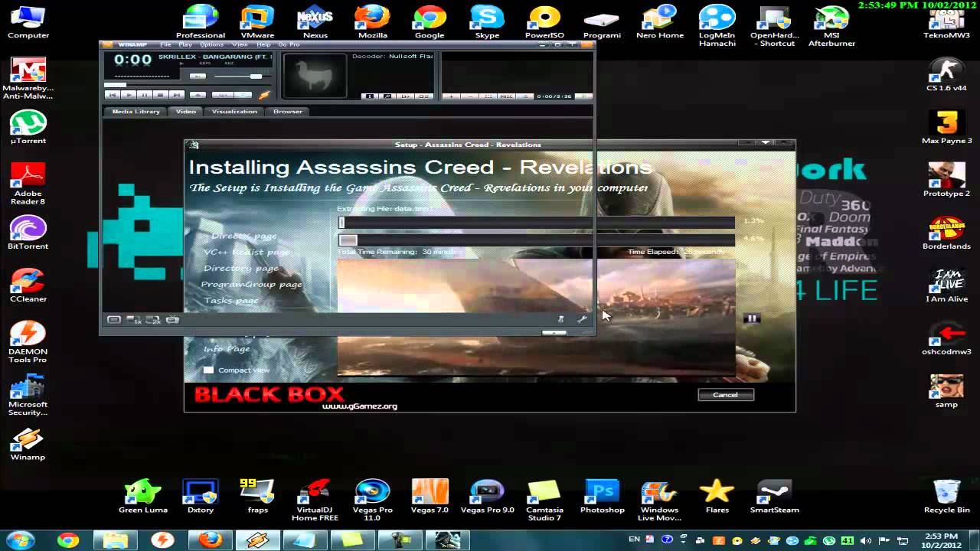Open the Camtasia Studio 7 desktop icon

544,500
